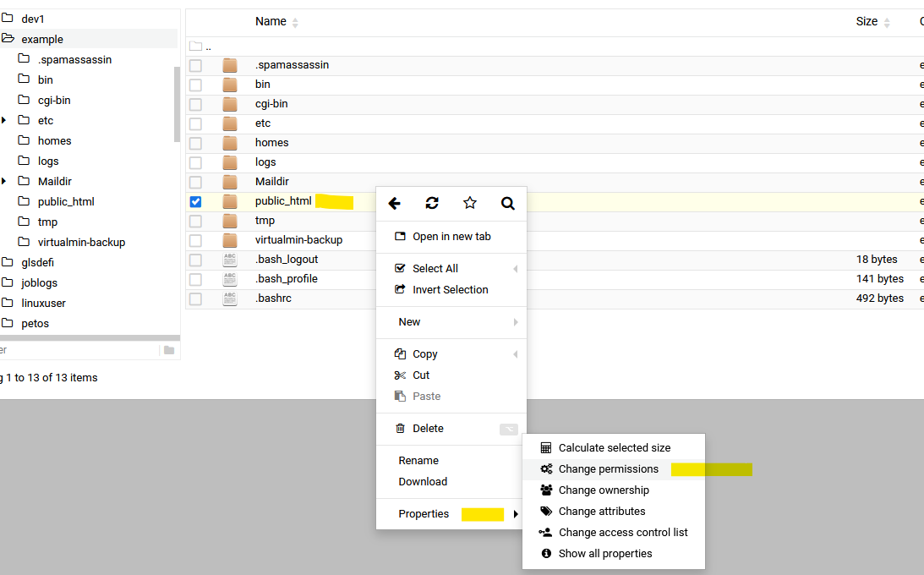Click the trash icon next to Delete
The height and width of the screenshot is (575, 924).
point(401,429)
